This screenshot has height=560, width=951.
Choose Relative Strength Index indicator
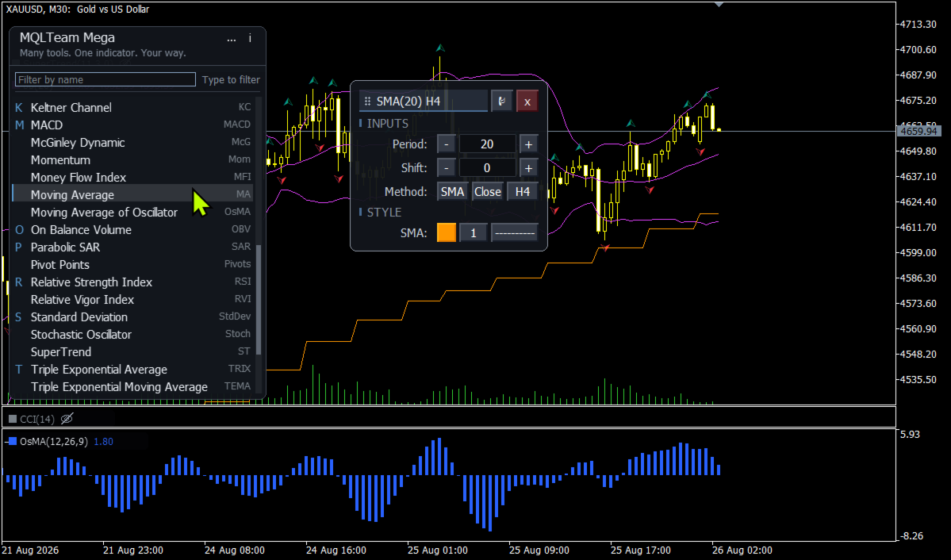(132, 282)
